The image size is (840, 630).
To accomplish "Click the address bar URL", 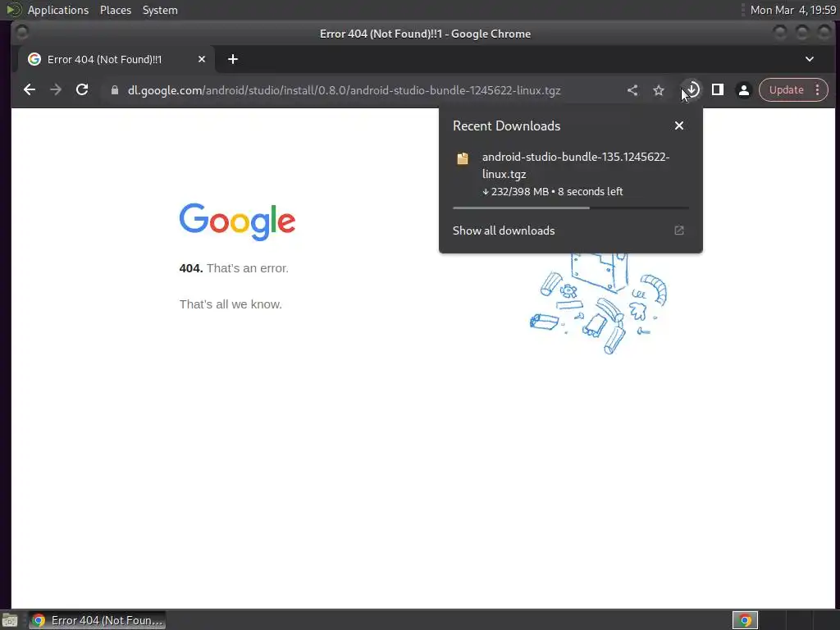I will click(x=344, y=90).
